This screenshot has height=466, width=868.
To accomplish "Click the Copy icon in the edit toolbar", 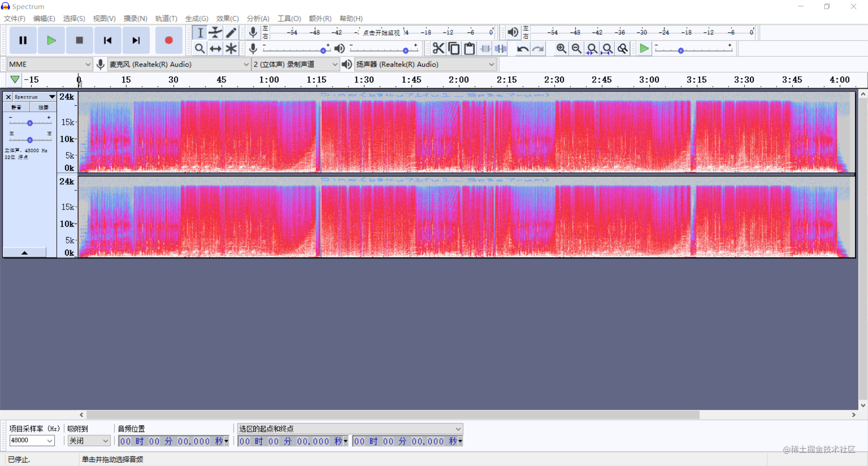I will click(x=454, y=48).
